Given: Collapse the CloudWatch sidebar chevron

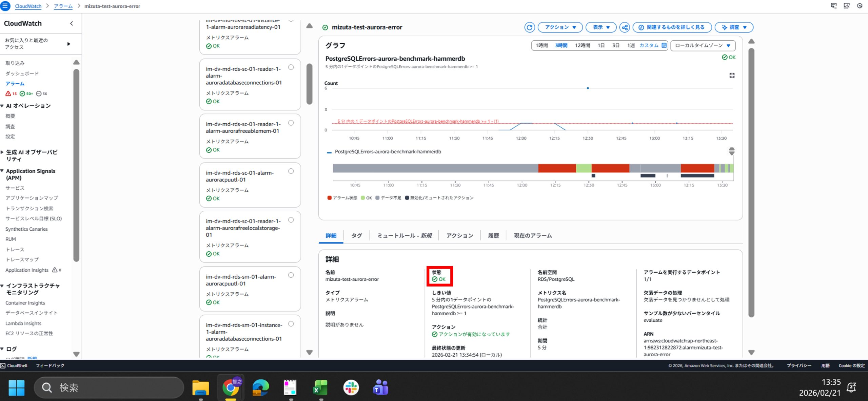Looking at the screenshot, I should [72, 23].
